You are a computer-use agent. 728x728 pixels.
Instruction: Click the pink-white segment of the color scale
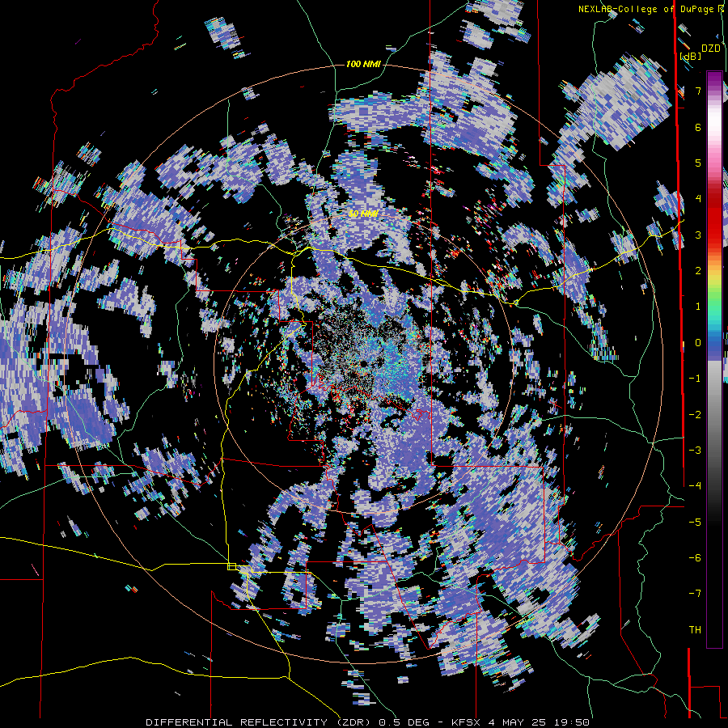[714, 139]
